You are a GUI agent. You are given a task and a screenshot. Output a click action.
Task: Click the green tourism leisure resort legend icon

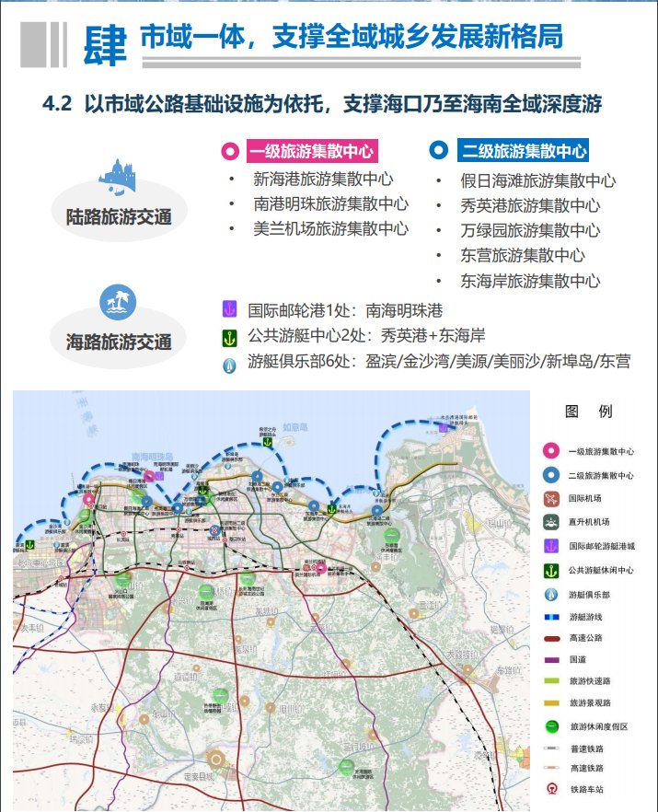click(x=551, y=726)
